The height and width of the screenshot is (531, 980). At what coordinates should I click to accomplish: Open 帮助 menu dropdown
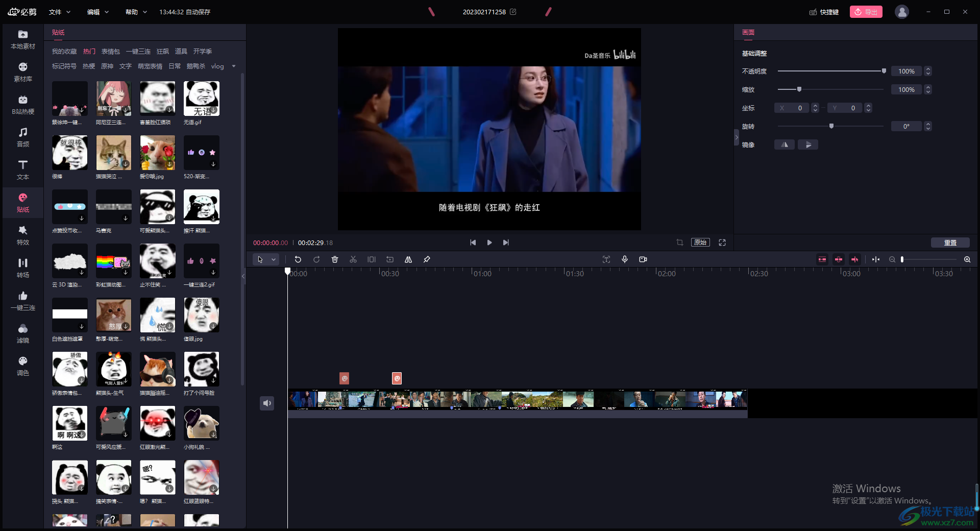[136, 12]
